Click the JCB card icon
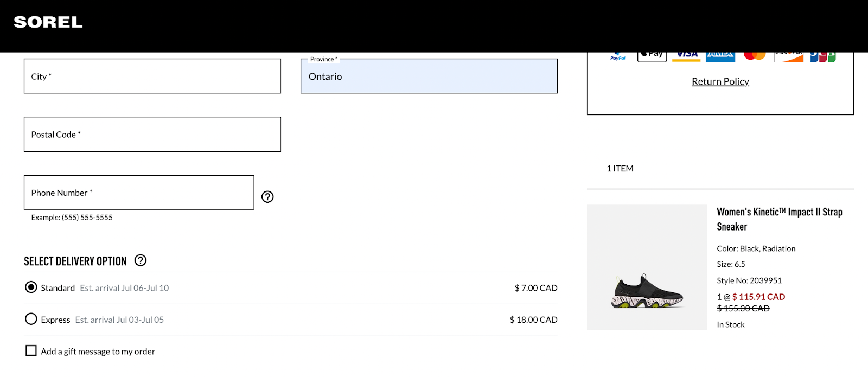 (x=823, y=57)
